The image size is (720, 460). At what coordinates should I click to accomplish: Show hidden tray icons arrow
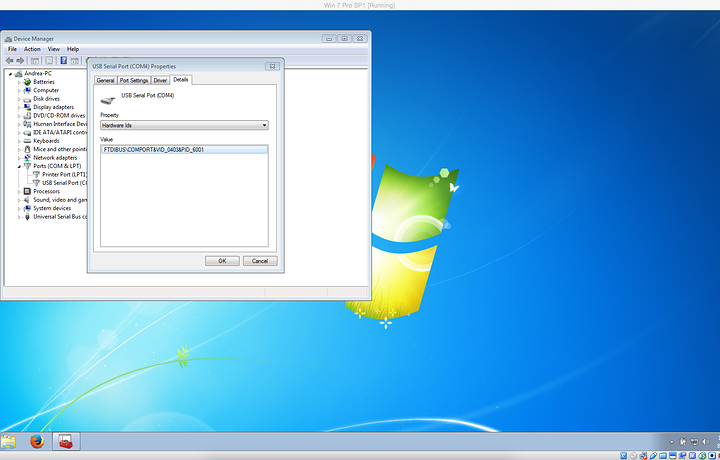672,442
